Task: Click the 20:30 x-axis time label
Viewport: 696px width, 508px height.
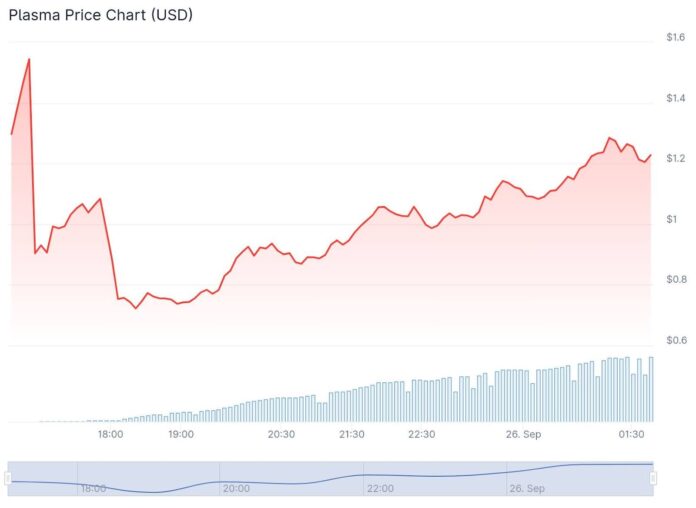Action: point(281,434)
